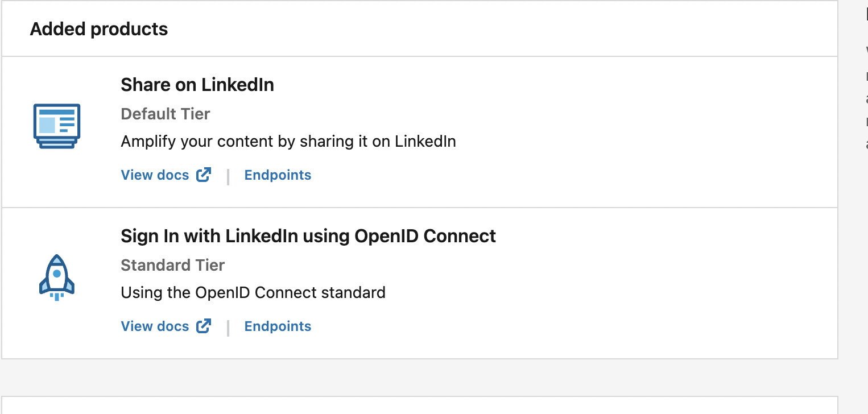The height and width of the screenshot is (414, 868).
Task: Click divider between View docs and Endpoints for Sign In
Action: [228, 328]
